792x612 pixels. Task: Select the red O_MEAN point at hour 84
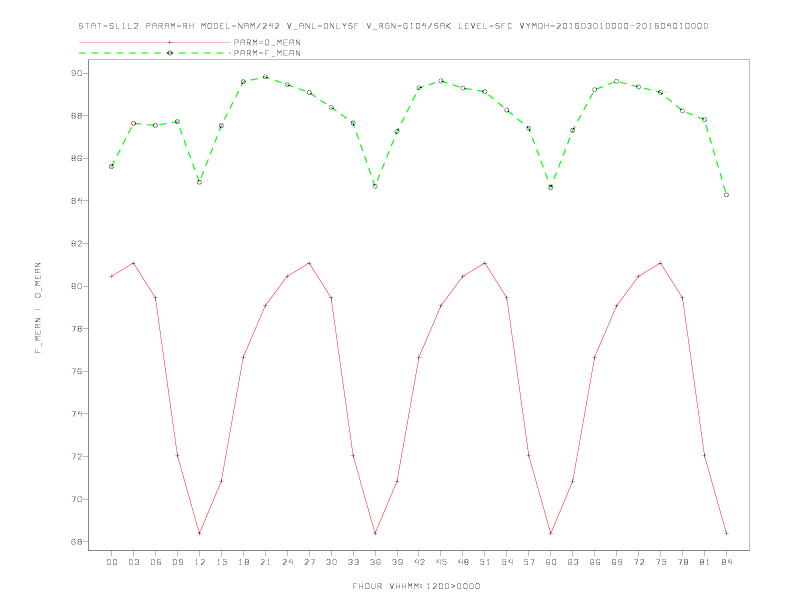(727, 533)
